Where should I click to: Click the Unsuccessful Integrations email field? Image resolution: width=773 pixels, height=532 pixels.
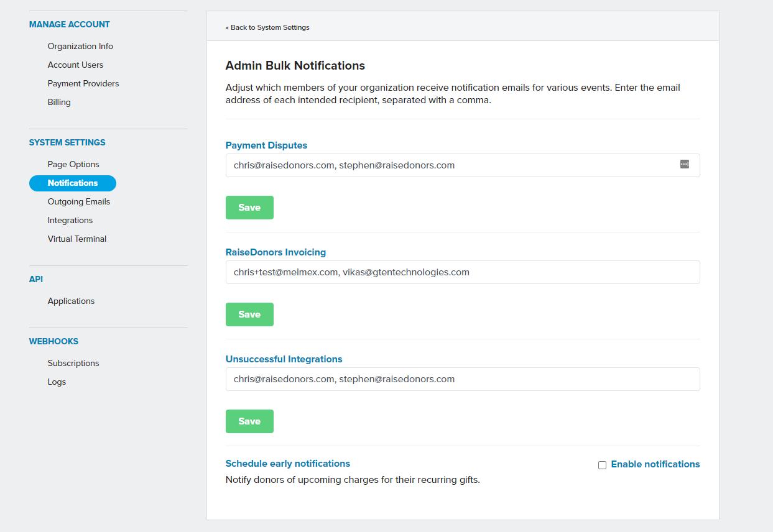tap(462, 379)
